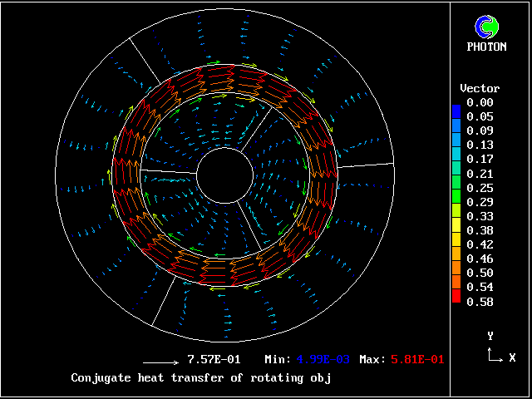The width and height of the screenshot is (532, 399).
Task: Click the 0.33 legend value label
Action: (480, 216)
